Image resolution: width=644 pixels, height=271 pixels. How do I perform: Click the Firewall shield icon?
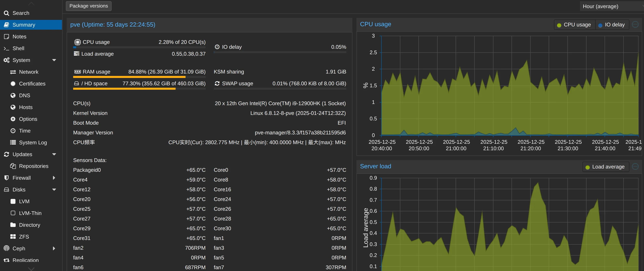(x=7, y=178)
